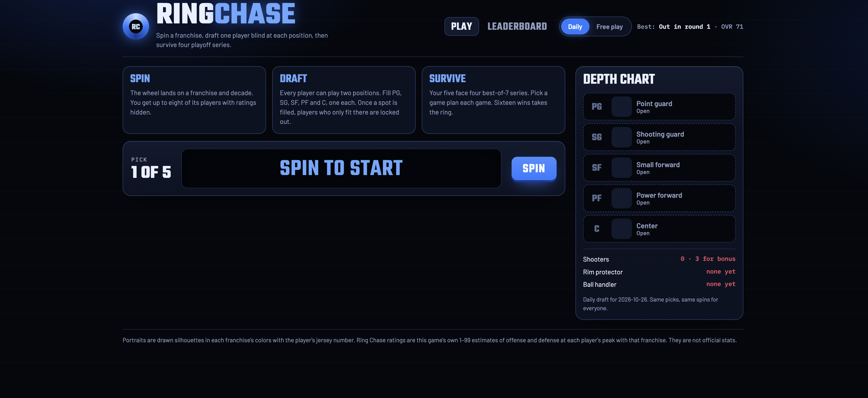Select the Small forward open slot

coord(659,167)
